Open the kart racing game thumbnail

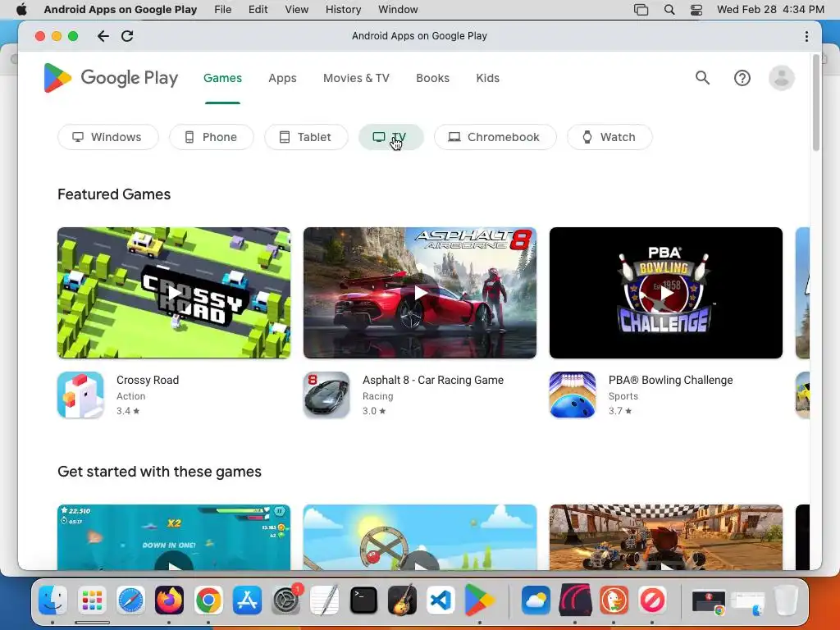(666, 537)
